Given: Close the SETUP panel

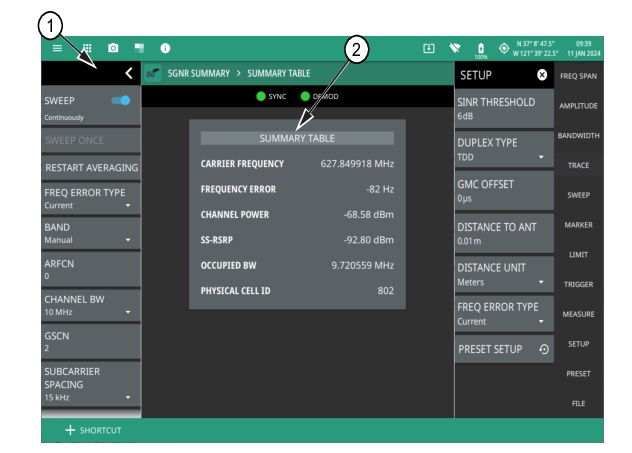Looking at the screenshot, I should tap(542, 75).
